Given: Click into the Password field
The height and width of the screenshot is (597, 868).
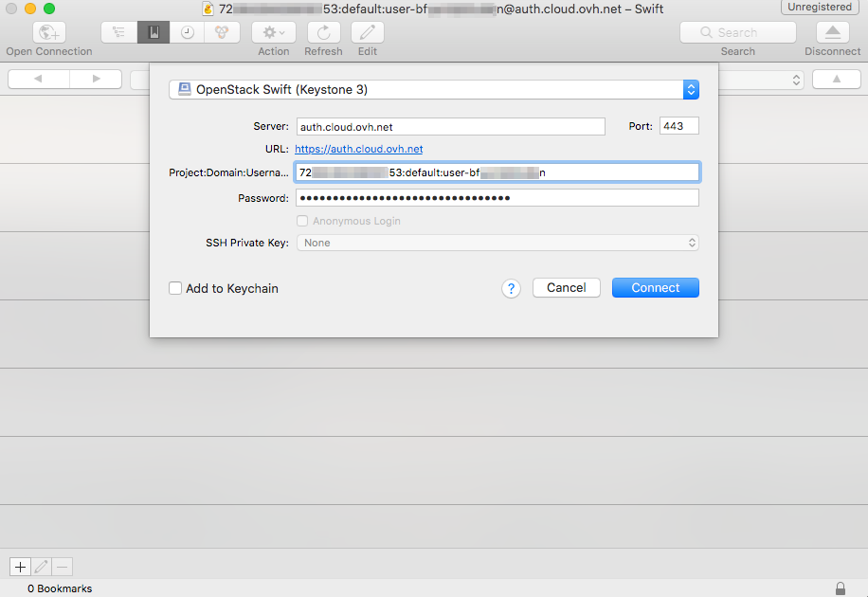Looking at the screenshot, I should (497, 198).
